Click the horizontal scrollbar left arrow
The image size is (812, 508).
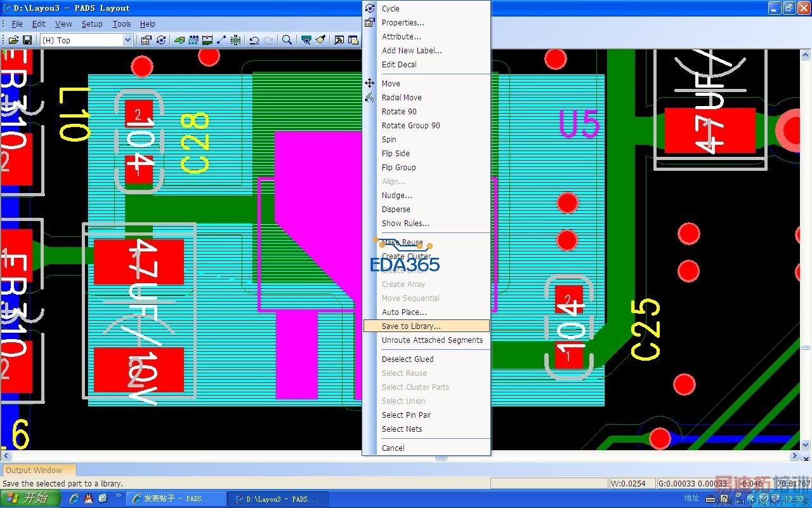click(5, 456)
